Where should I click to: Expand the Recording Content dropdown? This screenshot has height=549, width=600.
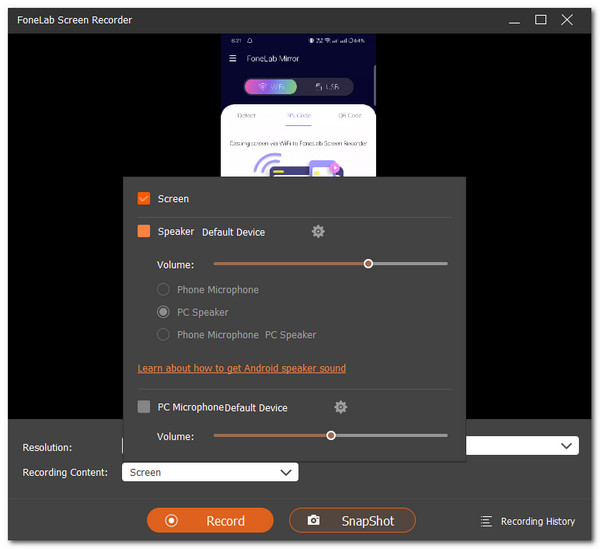coord(210,472)
